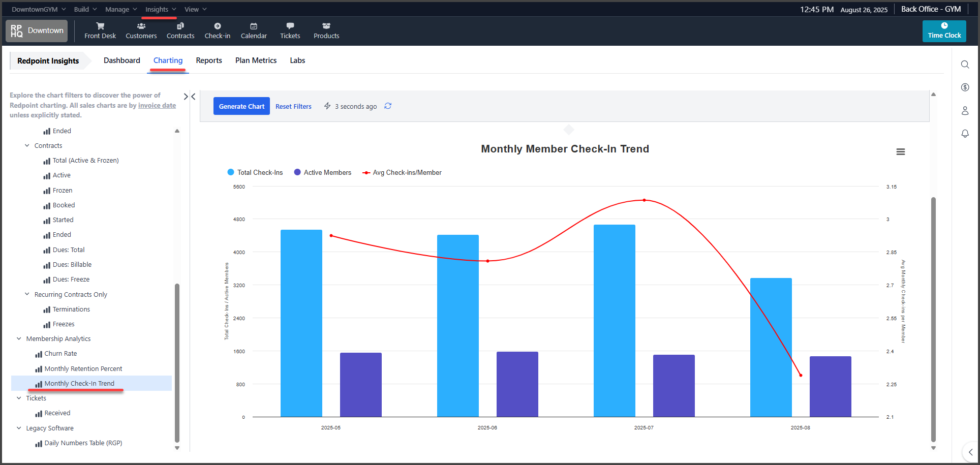
Task: Open the search magnifier in right sidebar
Action: click(x=965, y=65)
